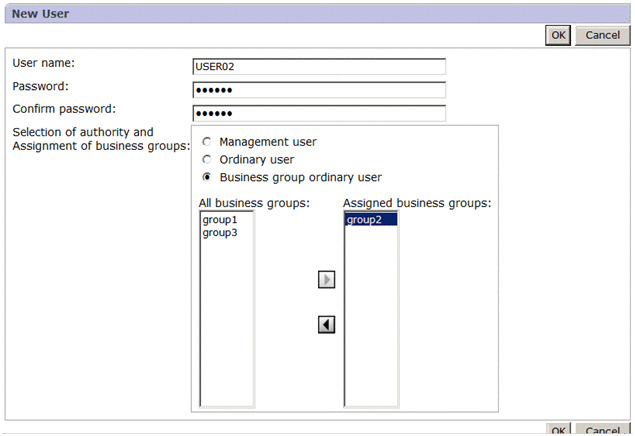
Task: Select group1 in All business groups
Action: pos(220,220)
